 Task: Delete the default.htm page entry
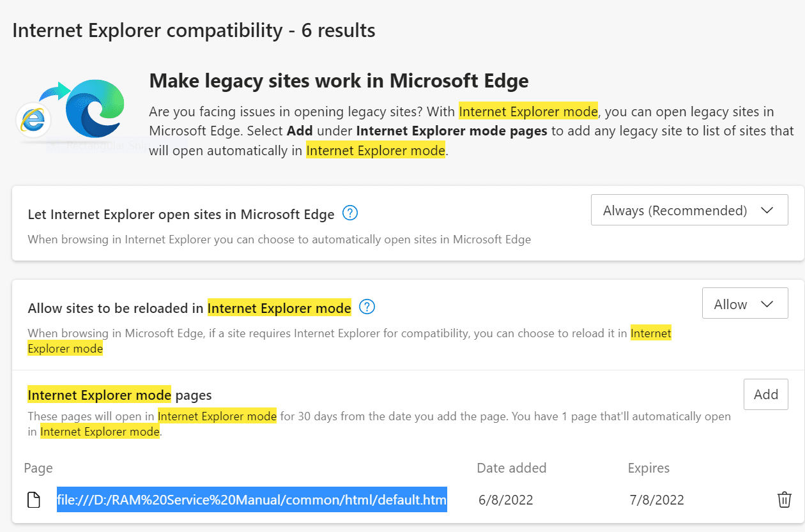point(785,499)
